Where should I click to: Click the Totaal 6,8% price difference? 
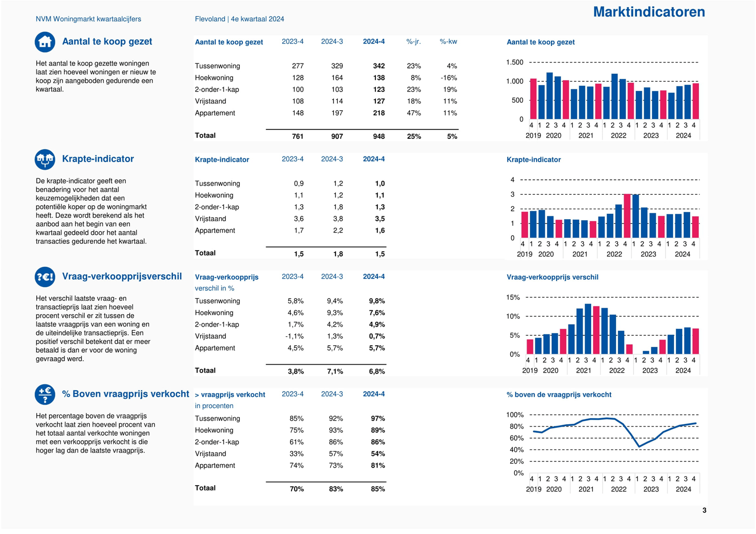click(377, 372)
